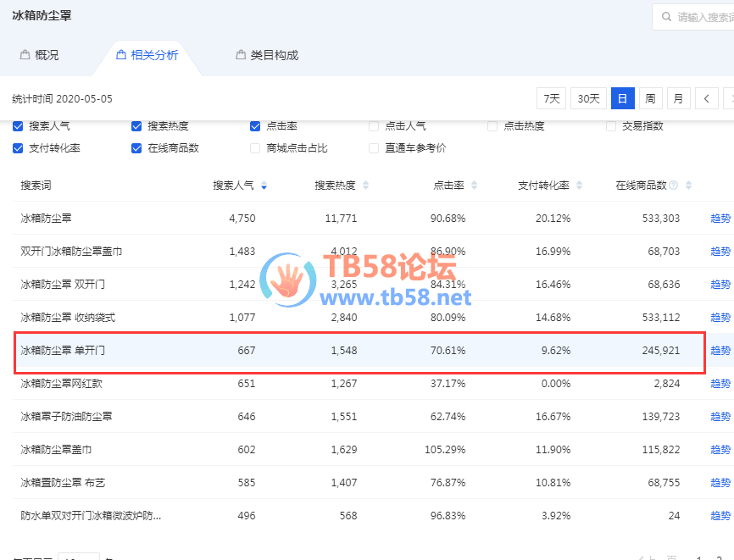This screenshot has width=734, height=560.
Task: Uncheck the 搜索人气 checkbox
Action: pos(19,126)
